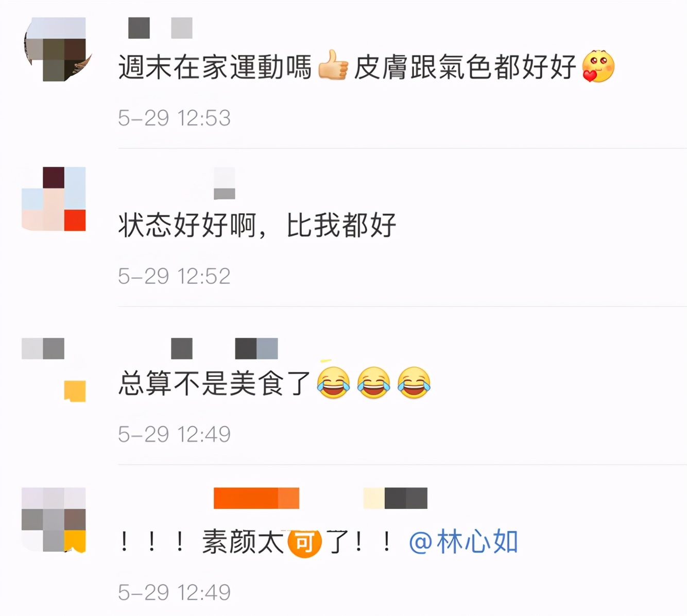Select comment text 週末在家運動嗎

pyautogui.click(x=215, y=67)
